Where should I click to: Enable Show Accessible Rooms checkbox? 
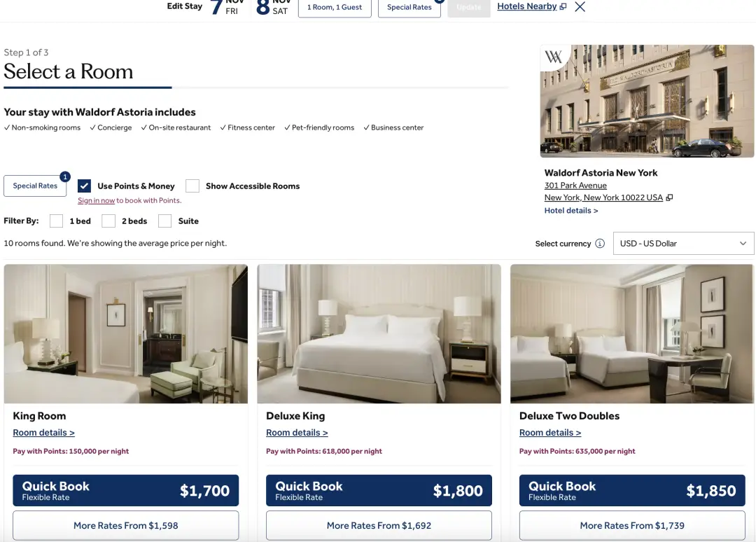coord(192,186)
